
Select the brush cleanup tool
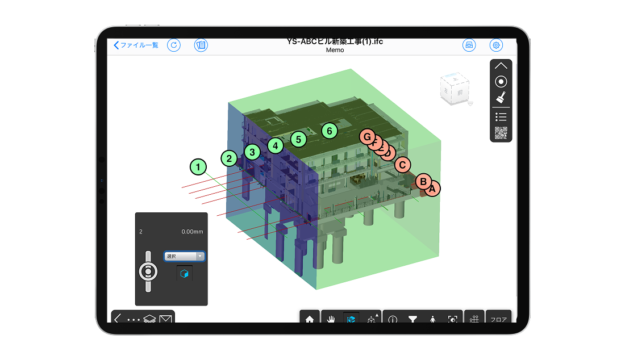coord(501,98)
